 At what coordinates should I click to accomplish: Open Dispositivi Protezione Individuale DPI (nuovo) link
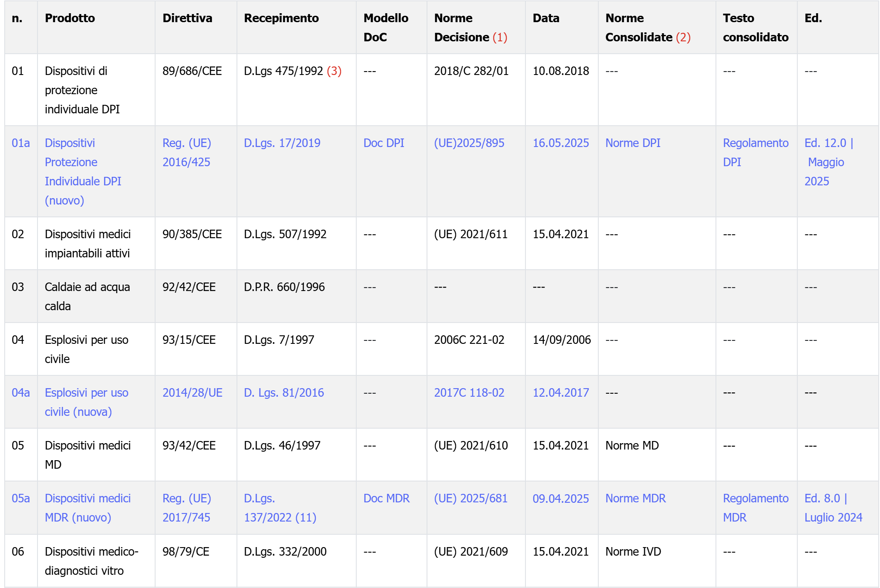click(x=83, y=172)
